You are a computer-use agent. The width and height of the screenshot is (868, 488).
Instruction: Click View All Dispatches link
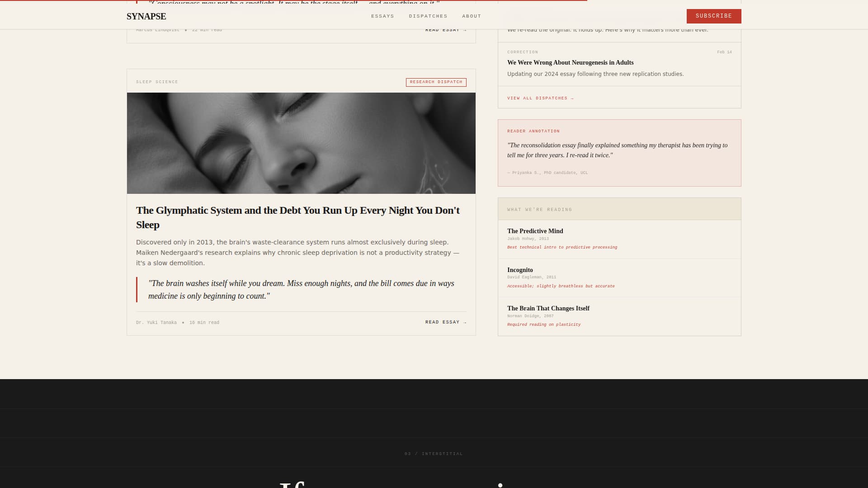point(540,98)
